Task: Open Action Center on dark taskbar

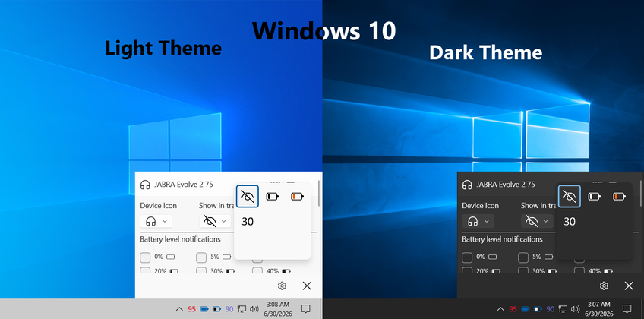Action: click(627, 308)
